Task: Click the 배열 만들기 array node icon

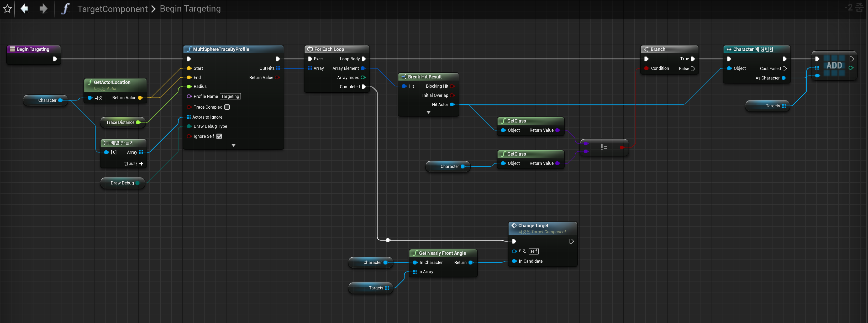Action: (106, 143)
